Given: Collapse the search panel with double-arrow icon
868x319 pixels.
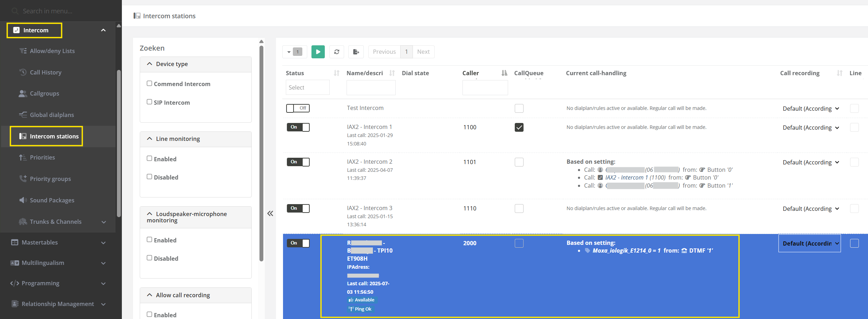Looking at the screenshot, I should tap(270, 213).
